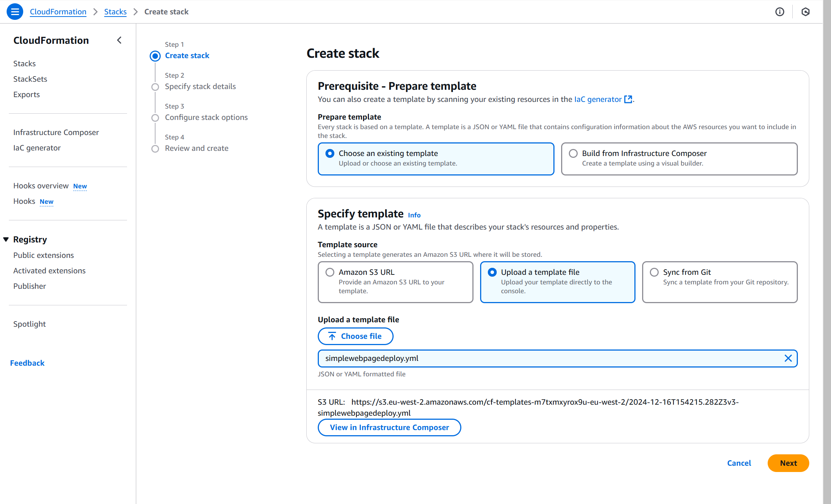Collapse the CloudFormation sidebar with the chevron
831x504 pixels.
coord(119,40)
